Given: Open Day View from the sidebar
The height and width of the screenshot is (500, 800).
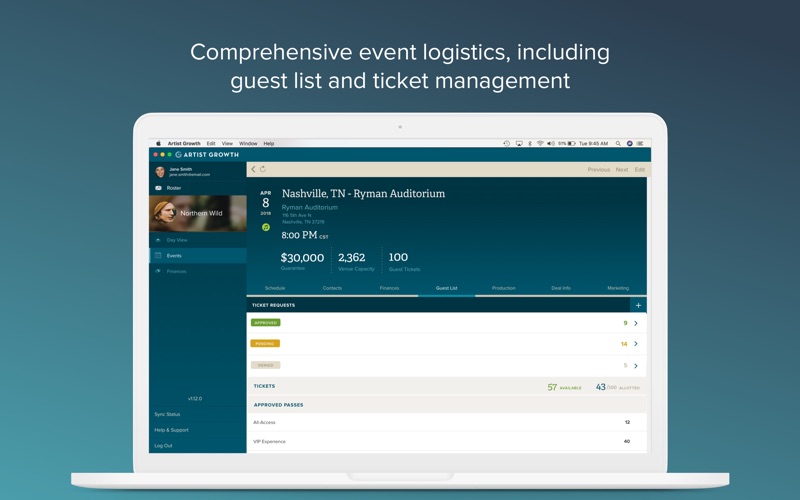Looking at the screenshot, I should coord(198,240).
